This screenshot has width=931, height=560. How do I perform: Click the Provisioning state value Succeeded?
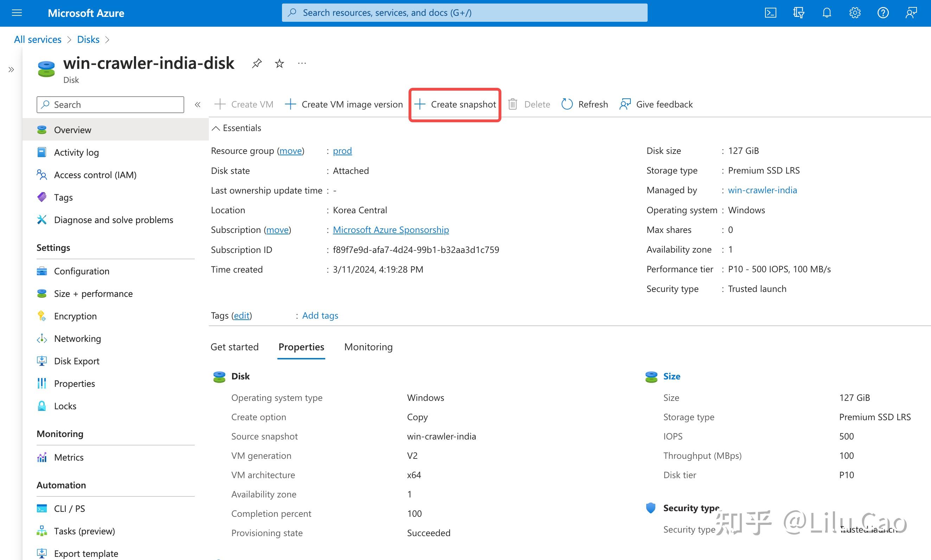tap(429, 533)
